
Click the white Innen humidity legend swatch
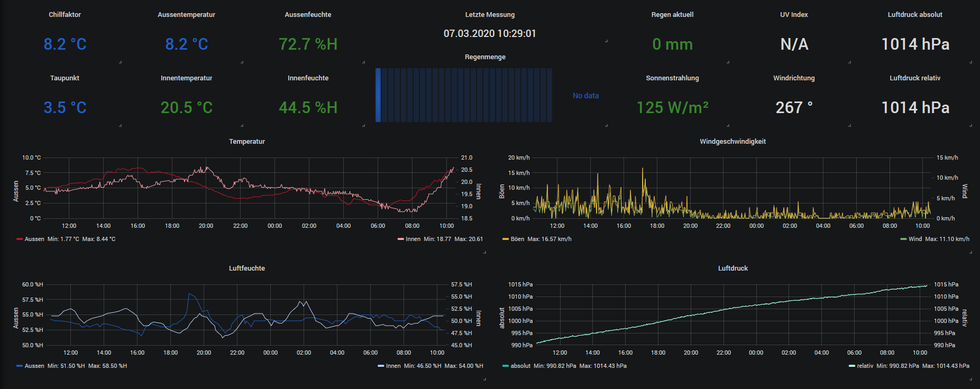(381, 366)
